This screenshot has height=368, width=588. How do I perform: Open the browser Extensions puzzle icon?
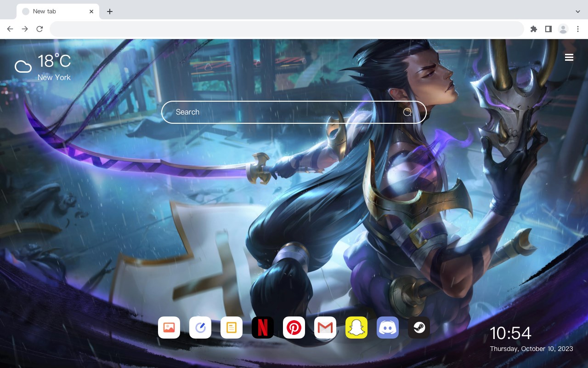pyautogui.click(x=533, y=29)
